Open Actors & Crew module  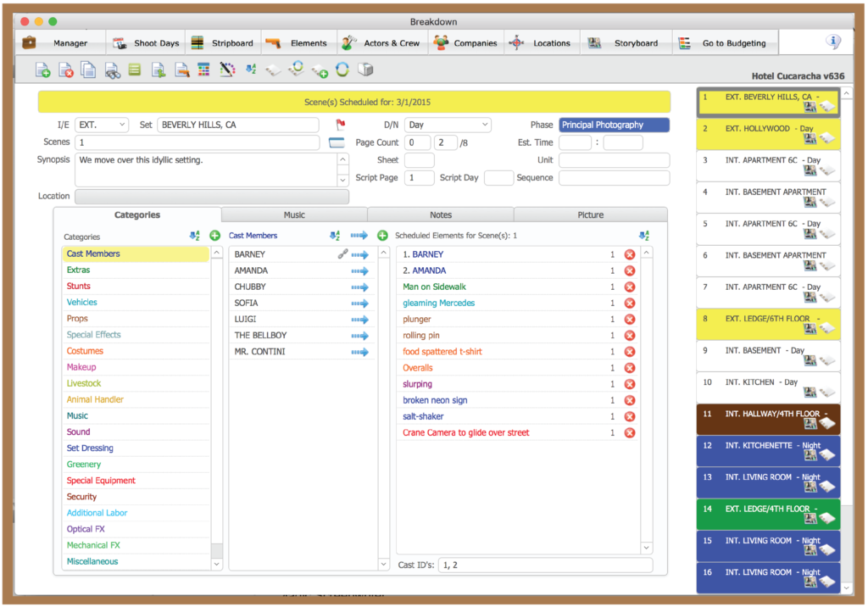[x=382, y=42]
